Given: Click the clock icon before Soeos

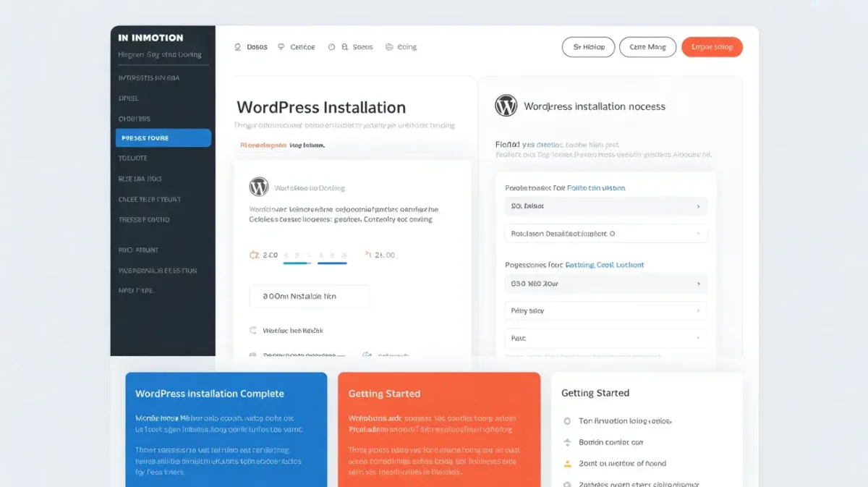Looking at the screenshot, I should pyautogui.click(x=331, y=47).
